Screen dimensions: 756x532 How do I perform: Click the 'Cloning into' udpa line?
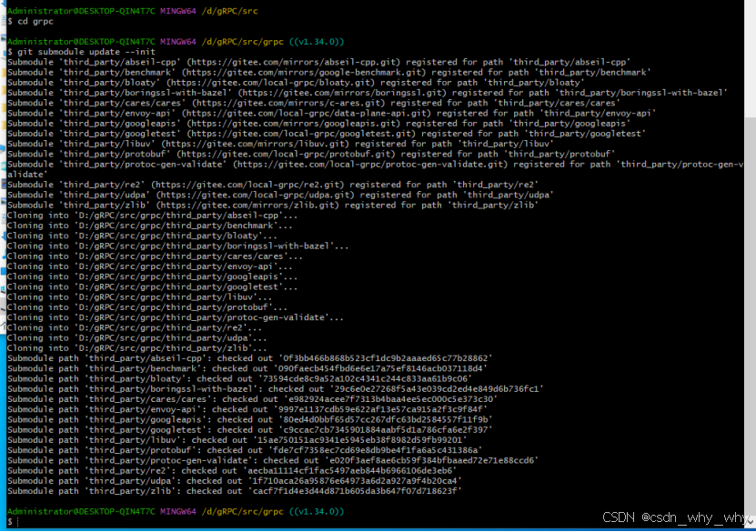[x=137, y=337]
